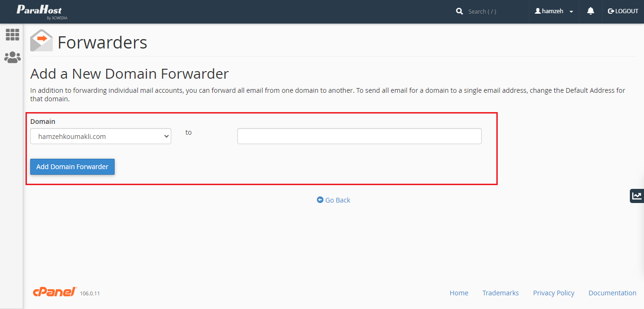Expand the Domain dropdown showing hamzehkoumakli.com
This screenshot has width=644, height=309.
pyautogui.click(x=100, y=137)
